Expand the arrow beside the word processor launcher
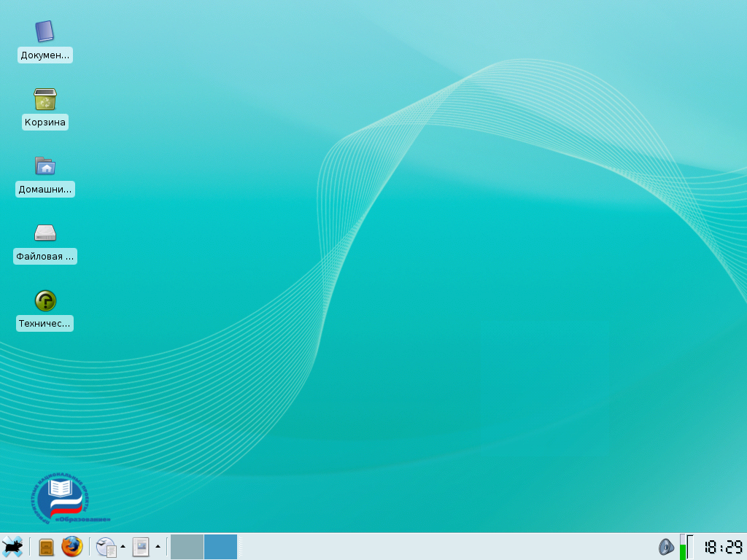 123,546
